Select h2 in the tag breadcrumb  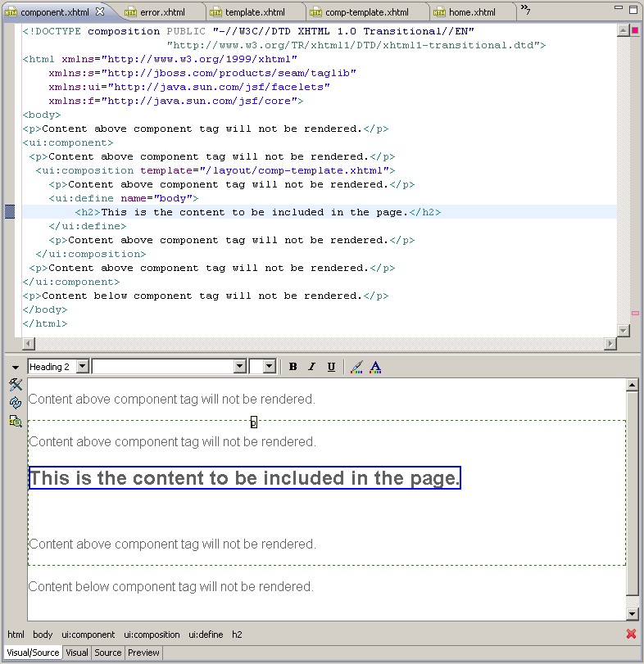pos(237,635)
